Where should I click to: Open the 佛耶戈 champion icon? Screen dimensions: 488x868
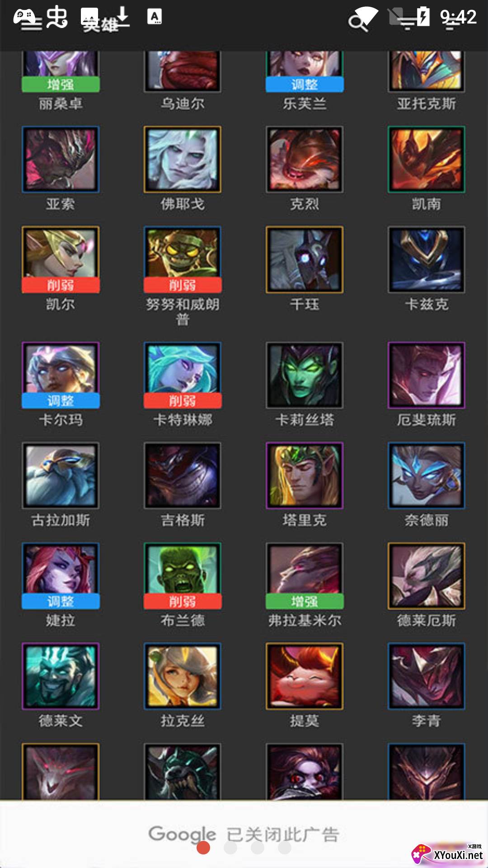click(183, 160)
